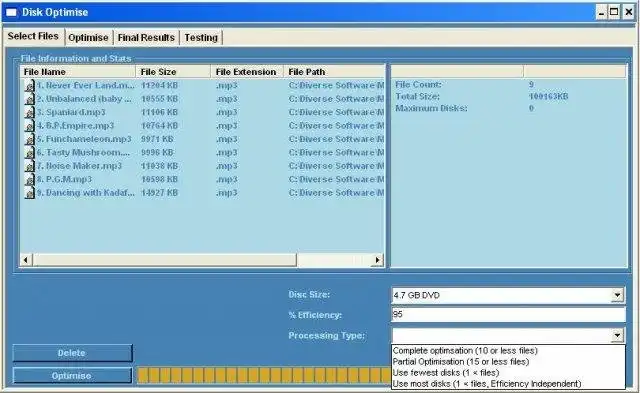This screenshot has width=640, height=393.
Task: Select the row 3. Spaniard.mp3
Action: [x=202, y=112]
